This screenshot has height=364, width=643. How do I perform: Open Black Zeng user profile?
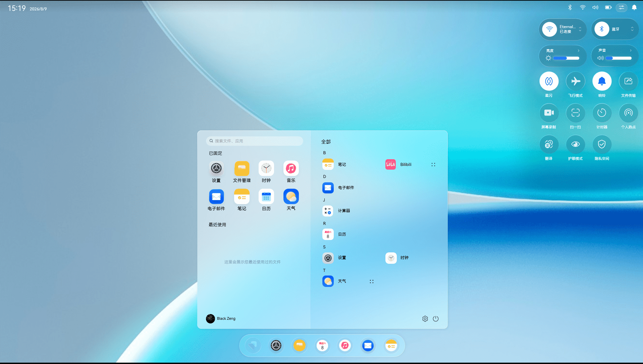click(221, 318)
